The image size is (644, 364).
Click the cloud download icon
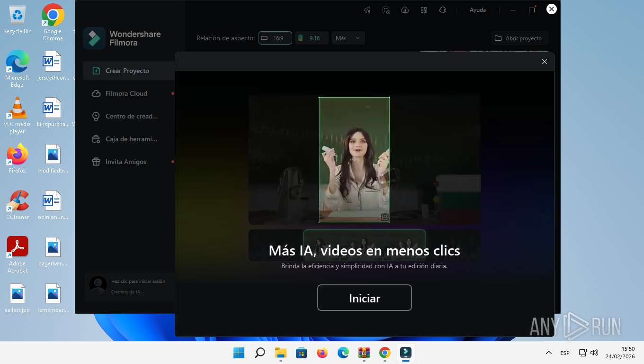coord(405,10)
